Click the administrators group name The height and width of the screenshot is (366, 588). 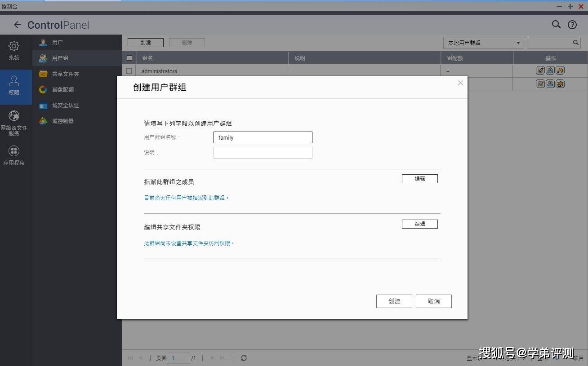click(159, 71)
